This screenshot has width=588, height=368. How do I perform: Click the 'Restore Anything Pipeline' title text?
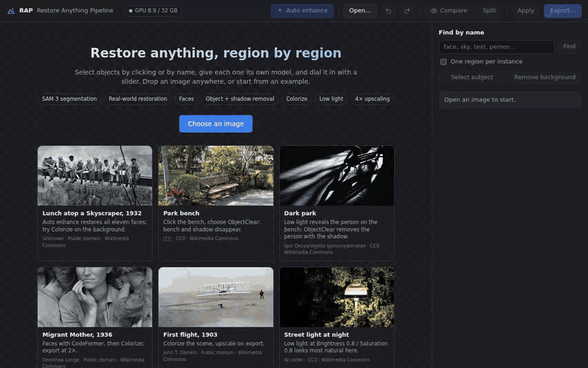point(75,10)
